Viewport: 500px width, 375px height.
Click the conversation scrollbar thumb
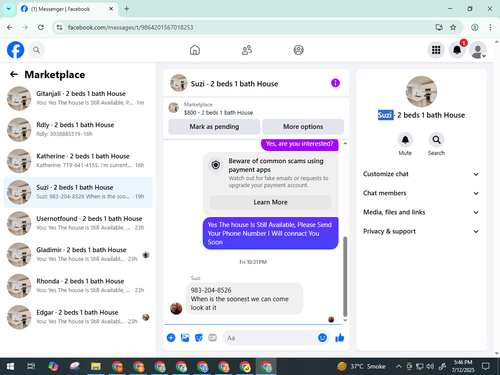tap(345, 276)
